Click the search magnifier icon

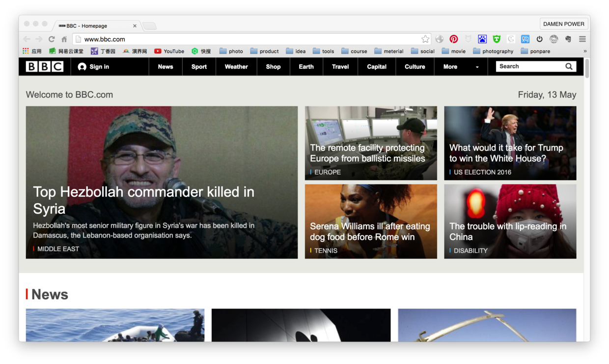(x=569, y=66)
